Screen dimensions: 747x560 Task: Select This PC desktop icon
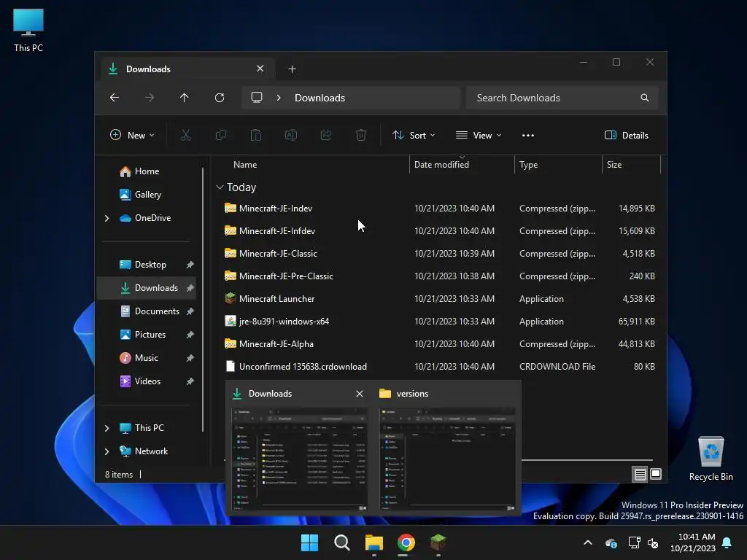click(x=28, y=31)
